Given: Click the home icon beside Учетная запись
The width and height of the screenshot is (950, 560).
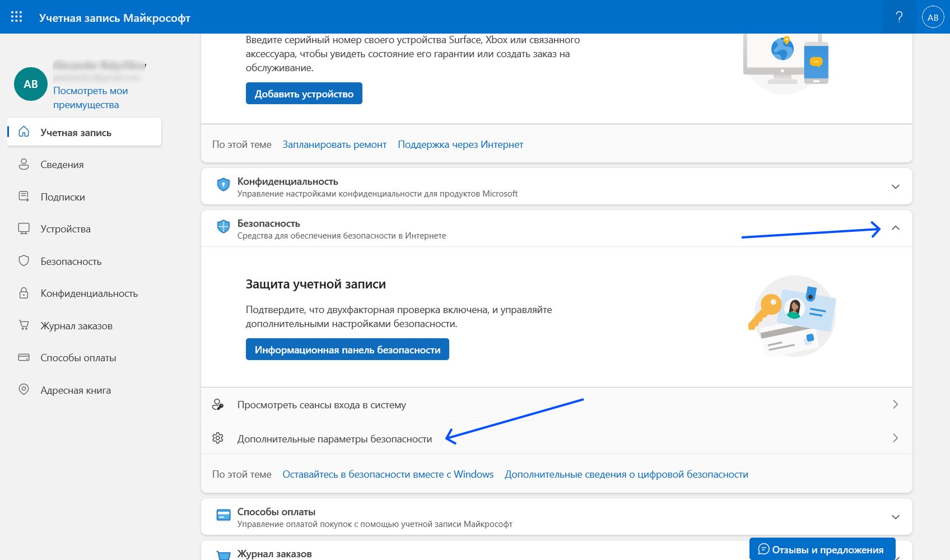Looking at the screenshot, I should tap(24, 132).
